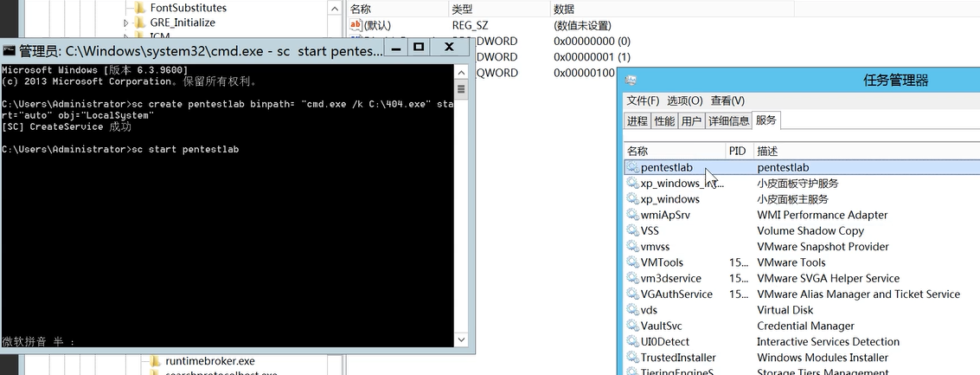Screen dimensions: 980x375
Task: Select the VaultSvc service icon
Action: [x=633, y=326]
